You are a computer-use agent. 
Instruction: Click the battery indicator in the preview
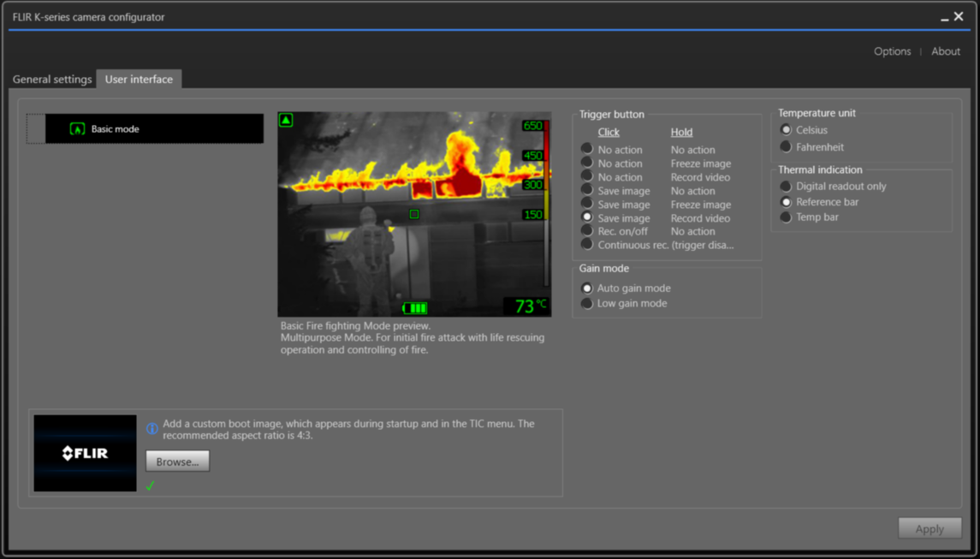coord(414,306)
